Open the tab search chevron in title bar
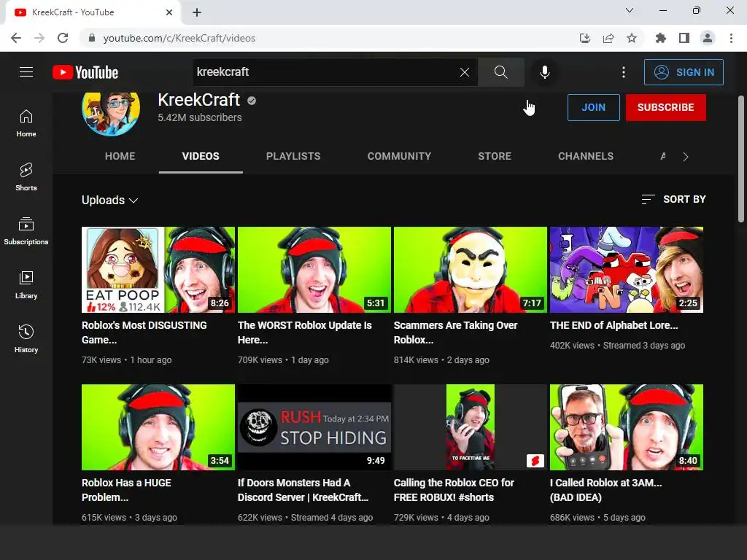 (x=630, y=10)
